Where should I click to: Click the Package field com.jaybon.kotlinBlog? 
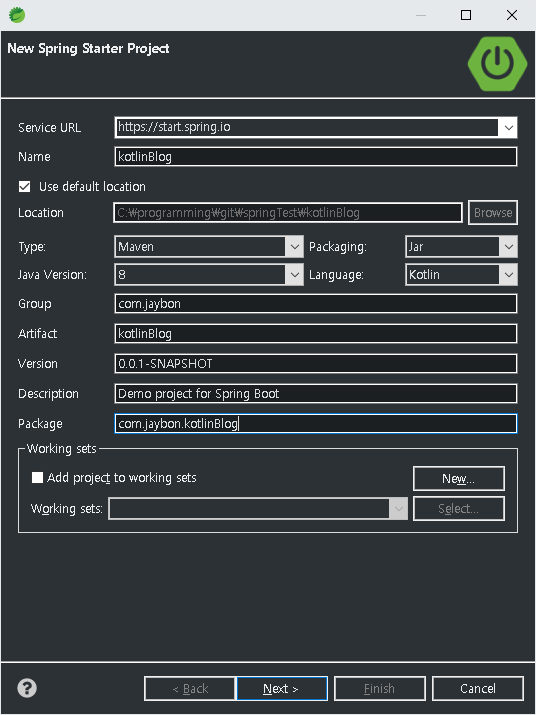316,424
